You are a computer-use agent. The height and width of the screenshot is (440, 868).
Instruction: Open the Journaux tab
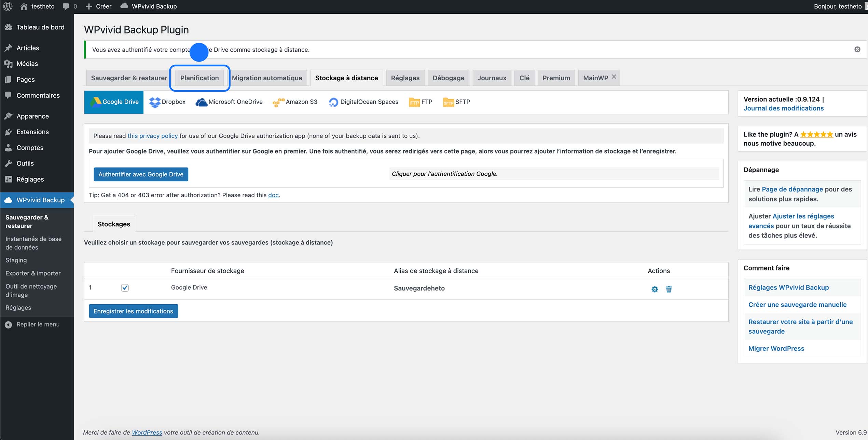(x=492, y=78)
